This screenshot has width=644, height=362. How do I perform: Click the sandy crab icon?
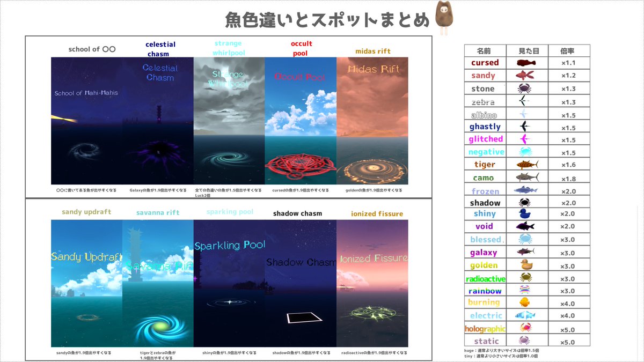click(x=526, y=75)
